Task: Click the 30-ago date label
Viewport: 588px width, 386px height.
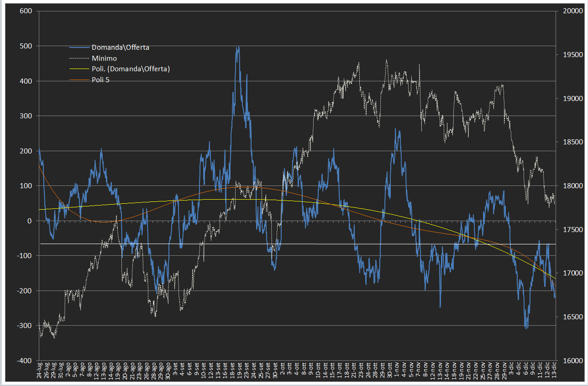Action: (x=168, y=371)
